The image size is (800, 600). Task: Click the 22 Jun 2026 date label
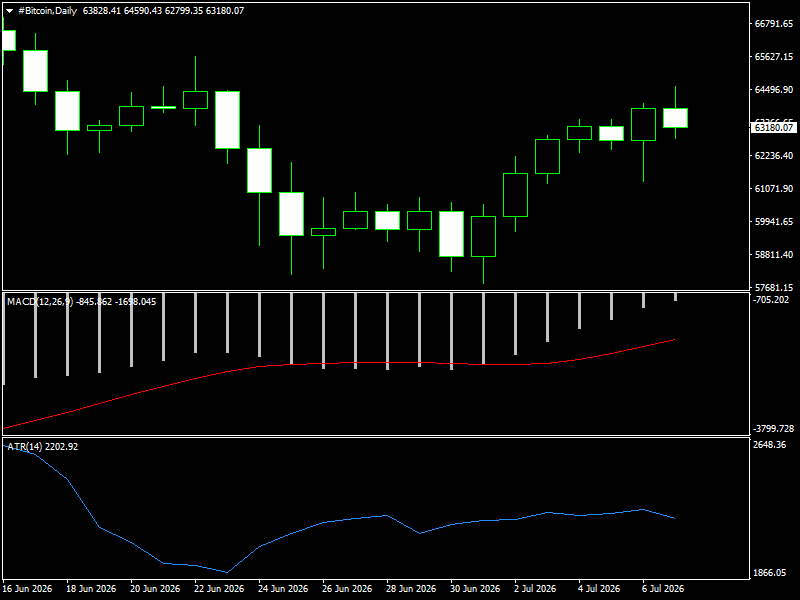[x=219, y=589]
